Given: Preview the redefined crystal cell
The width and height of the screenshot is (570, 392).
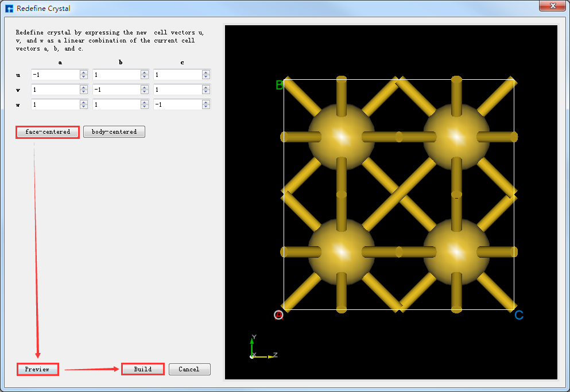Looking at the screenshot, I should [x=37, y=369].
